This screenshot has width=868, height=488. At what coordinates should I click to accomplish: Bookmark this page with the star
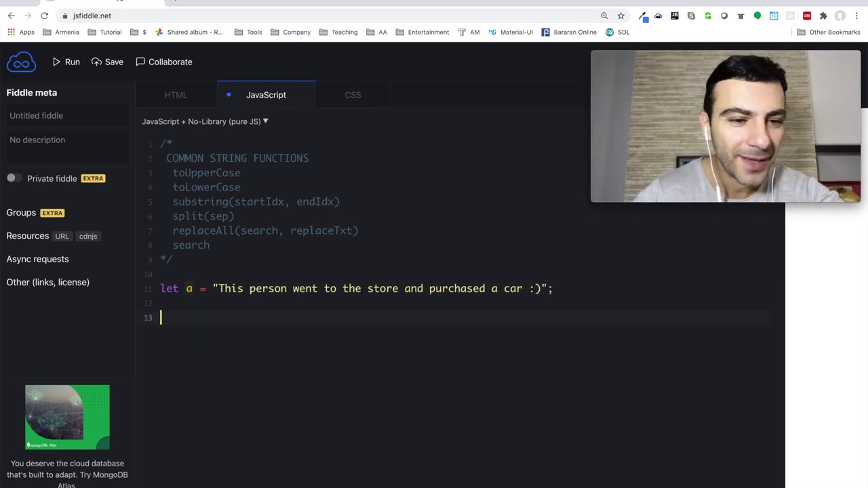click(x=620, y=16)
